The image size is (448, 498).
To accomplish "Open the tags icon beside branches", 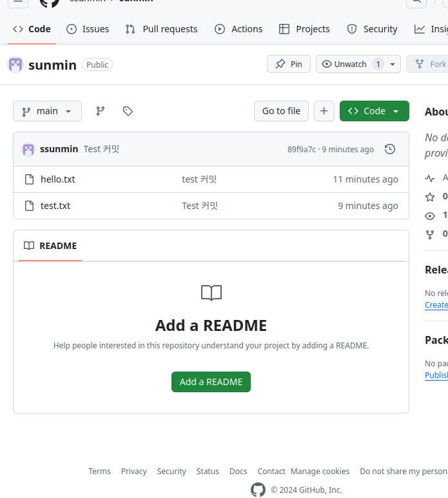I will click(128, 111).
